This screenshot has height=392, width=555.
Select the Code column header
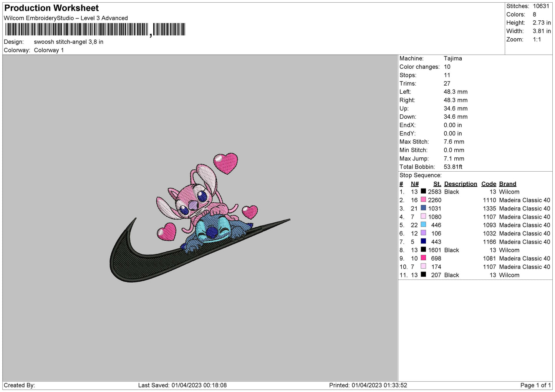[489, 184]
